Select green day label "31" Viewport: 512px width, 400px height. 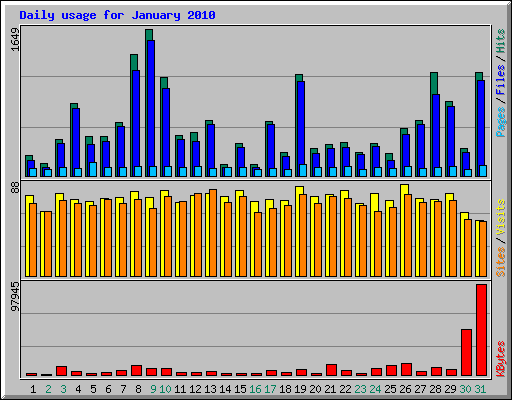coord(480,389)
